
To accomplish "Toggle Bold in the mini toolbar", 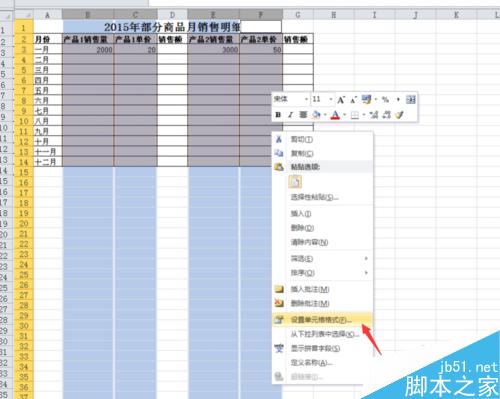I will tap(278, 115).
